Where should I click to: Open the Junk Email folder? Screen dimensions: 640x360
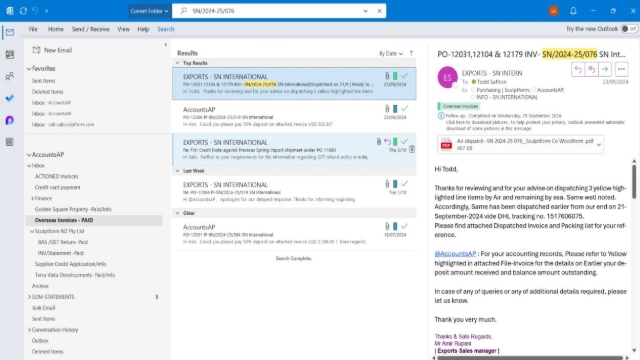pos(43,308)
